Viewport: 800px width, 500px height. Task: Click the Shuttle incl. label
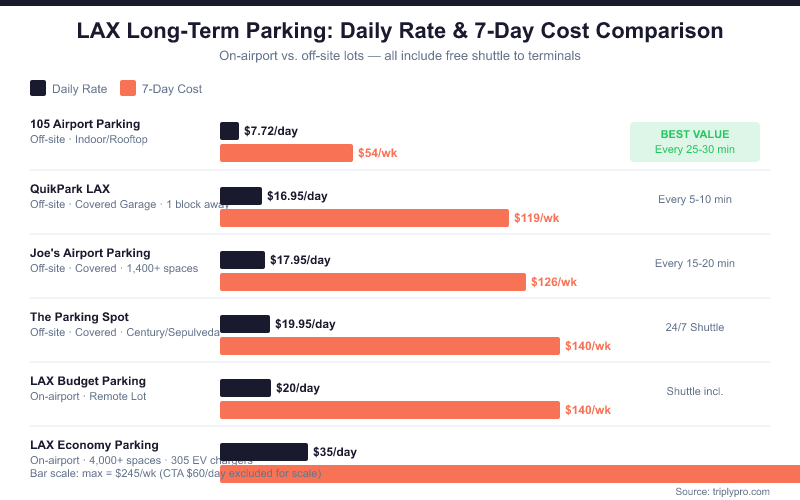(x=695, y=391)
